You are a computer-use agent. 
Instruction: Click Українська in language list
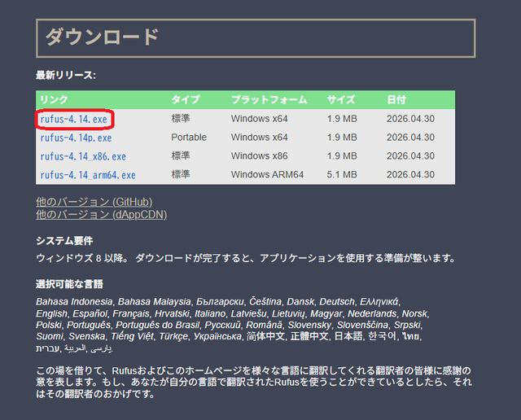coord(217,336)
